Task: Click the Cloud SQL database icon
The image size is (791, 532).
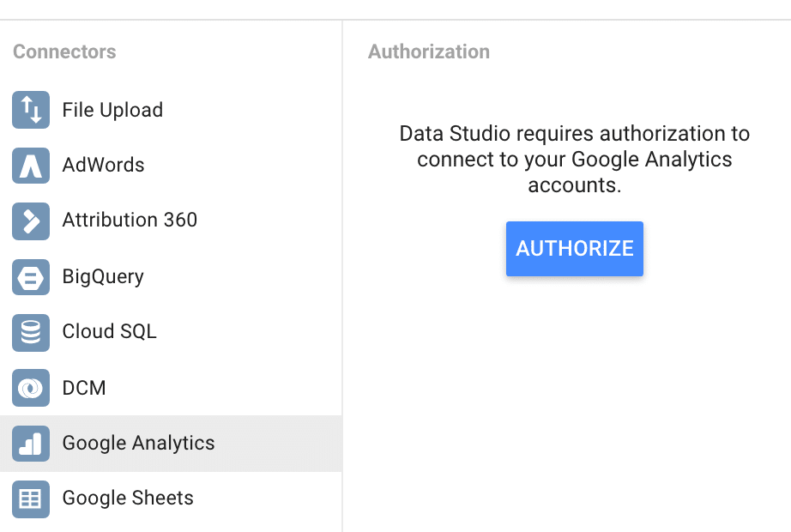Action: coord(31,333)
